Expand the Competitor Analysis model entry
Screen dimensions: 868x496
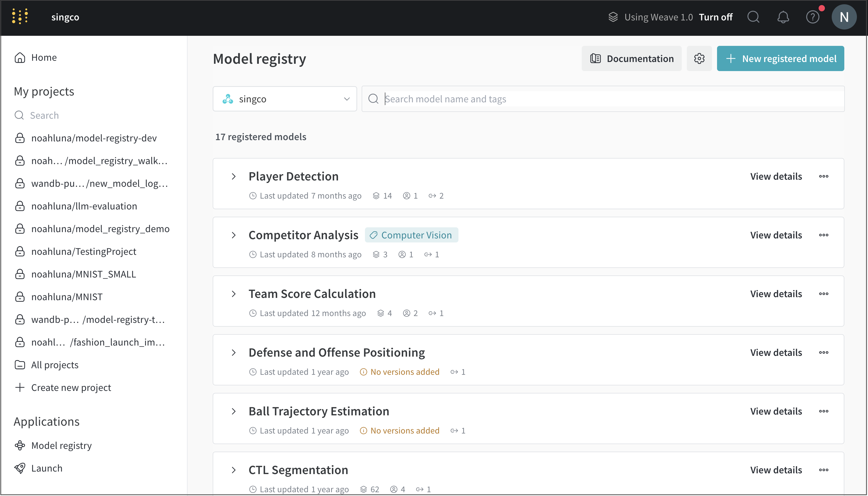[x=235, y=235]
